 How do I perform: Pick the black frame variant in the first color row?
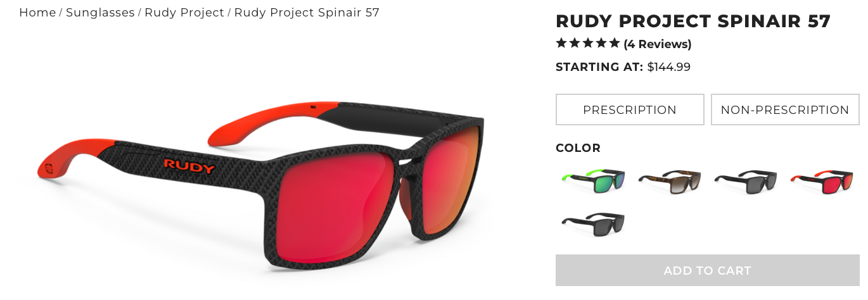coord(746,182)
